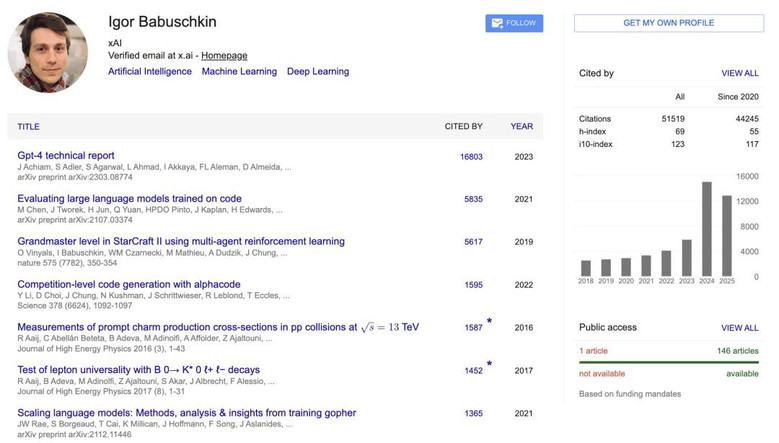Image resolution: width=779 pixels, height=443 pixels.
Task: Open the Homepage link
Action: coord(224,56)
